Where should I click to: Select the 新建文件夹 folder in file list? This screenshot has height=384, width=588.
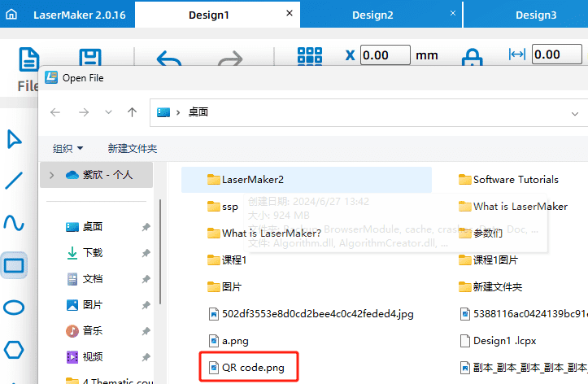tap(490, 287)
